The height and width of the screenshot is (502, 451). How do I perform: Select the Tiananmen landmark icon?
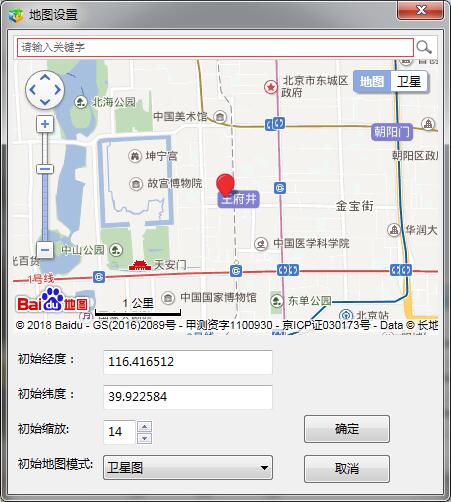coord(140,265)
